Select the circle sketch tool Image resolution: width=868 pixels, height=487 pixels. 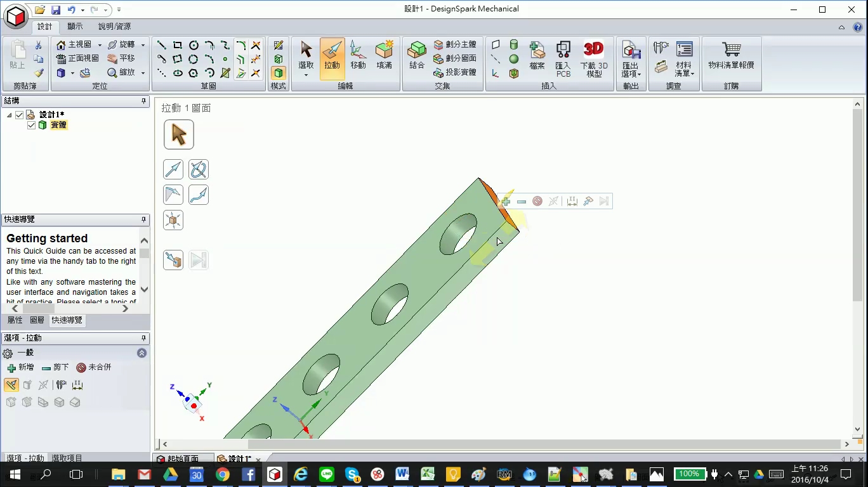(x=194, y=45)
